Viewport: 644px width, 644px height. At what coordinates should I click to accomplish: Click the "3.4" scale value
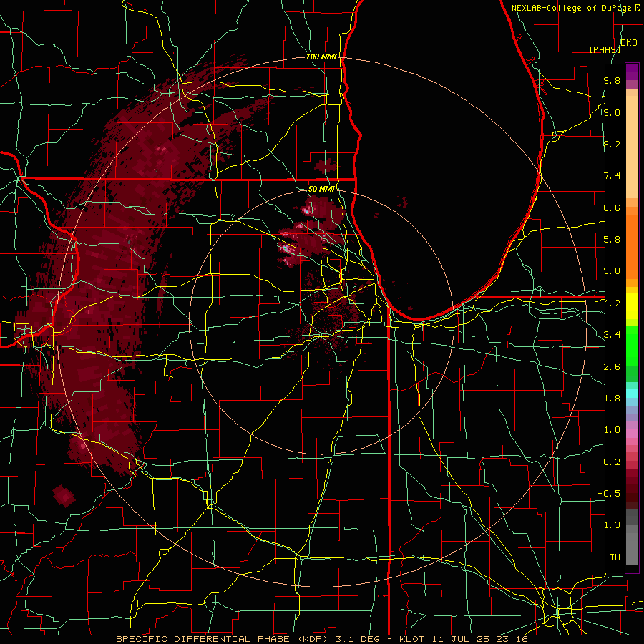(612, 335)
